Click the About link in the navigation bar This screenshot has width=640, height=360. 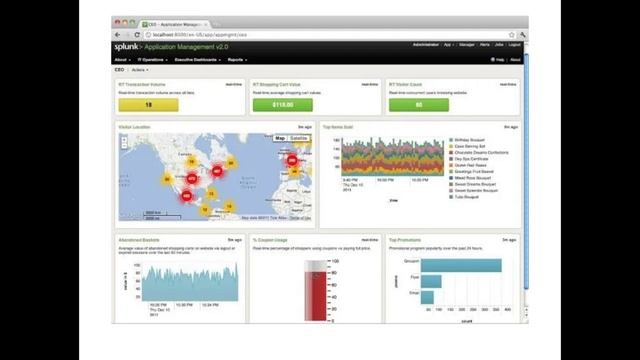click(515, 60)
